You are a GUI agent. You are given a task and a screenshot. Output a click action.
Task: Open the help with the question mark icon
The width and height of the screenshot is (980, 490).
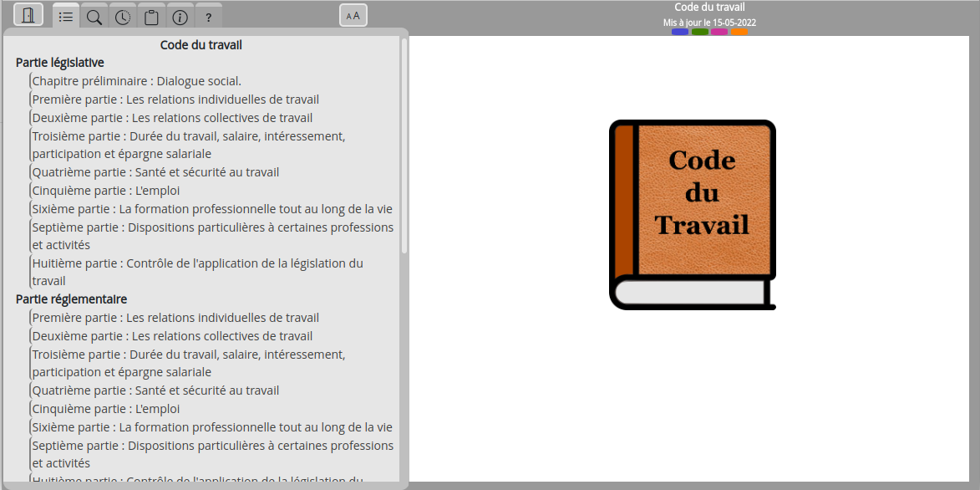click(x=208, y=15)
